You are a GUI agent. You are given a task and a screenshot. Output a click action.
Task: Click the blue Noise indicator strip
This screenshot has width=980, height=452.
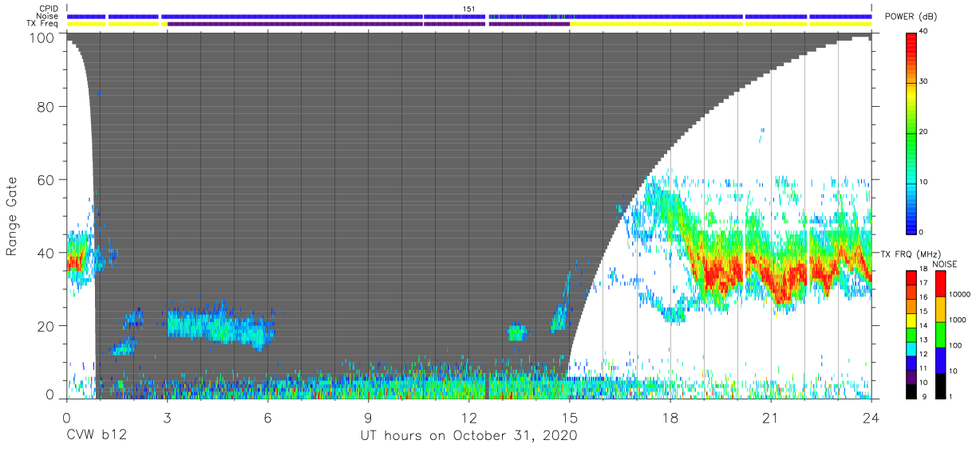[469, 16]
